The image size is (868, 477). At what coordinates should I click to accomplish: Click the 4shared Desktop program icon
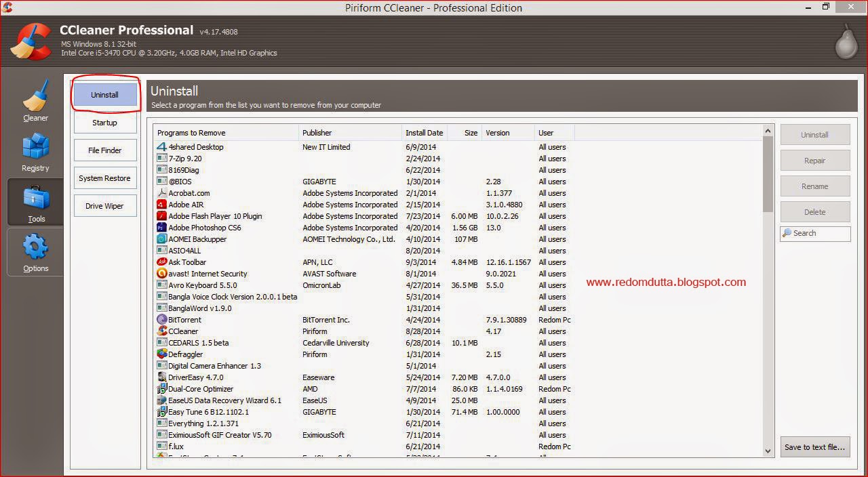point(161,147)
